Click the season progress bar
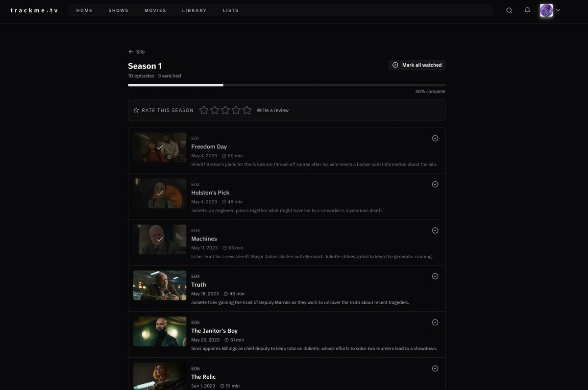The image size is (588, 390). (287, 85)
